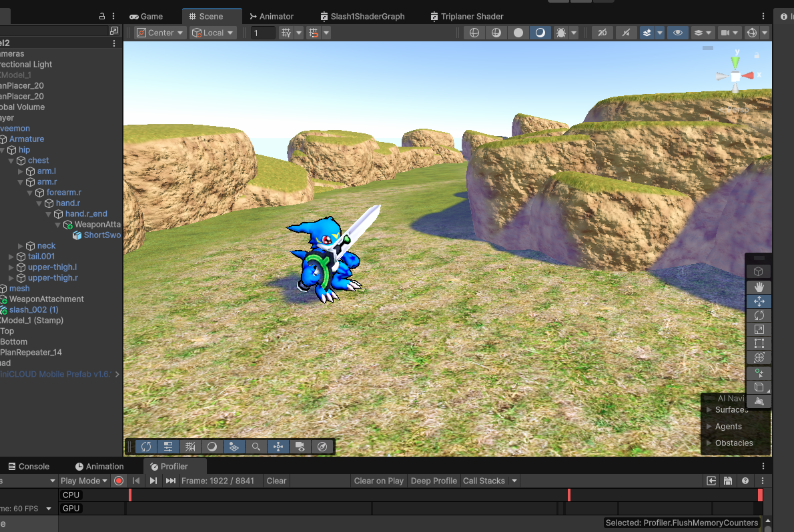794x532 pixels.
Task: Toggle scene effects (skybox, fog) button
Action: (647, 33)
